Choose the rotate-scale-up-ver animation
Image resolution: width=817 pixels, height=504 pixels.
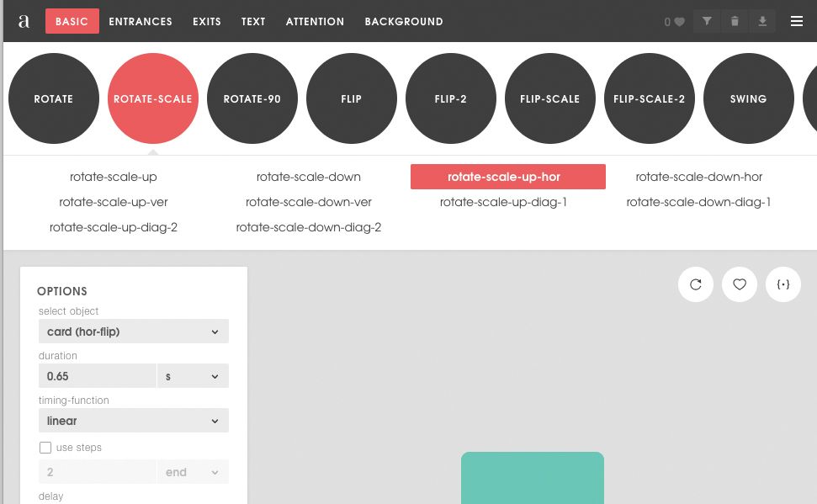pyautogui.click(x=114, y=202)
